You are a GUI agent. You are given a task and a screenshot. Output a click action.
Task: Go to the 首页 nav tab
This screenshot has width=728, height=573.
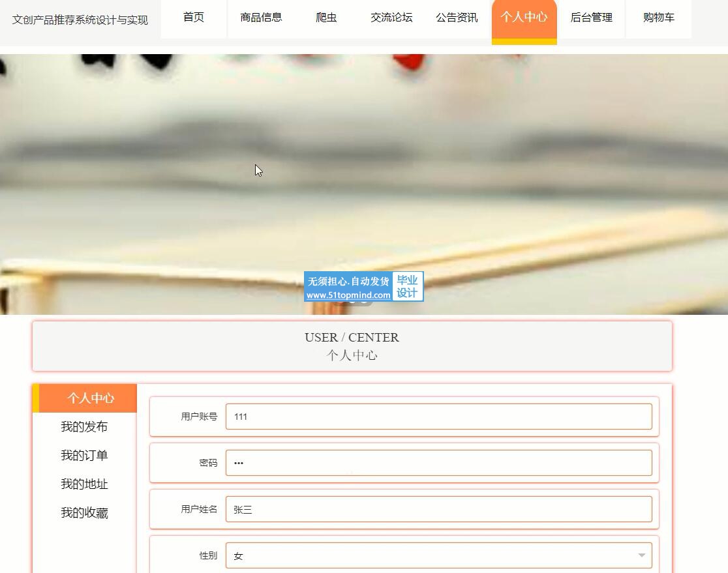194,18
